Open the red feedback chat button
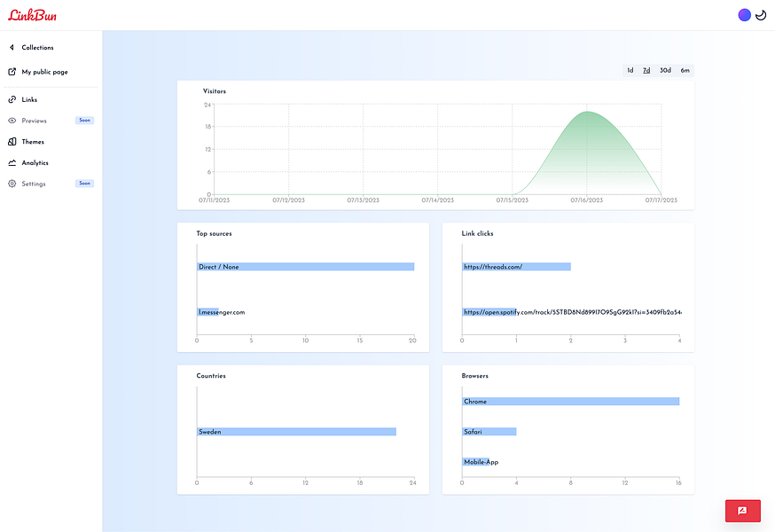The height and width of the screenshot is (532, 775). [x=742, y=511]
